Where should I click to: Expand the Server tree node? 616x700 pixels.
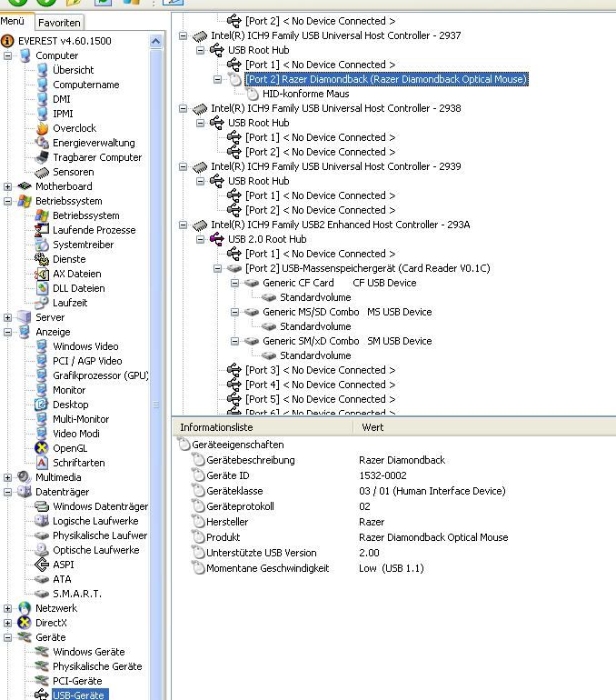tap(7, 317)
